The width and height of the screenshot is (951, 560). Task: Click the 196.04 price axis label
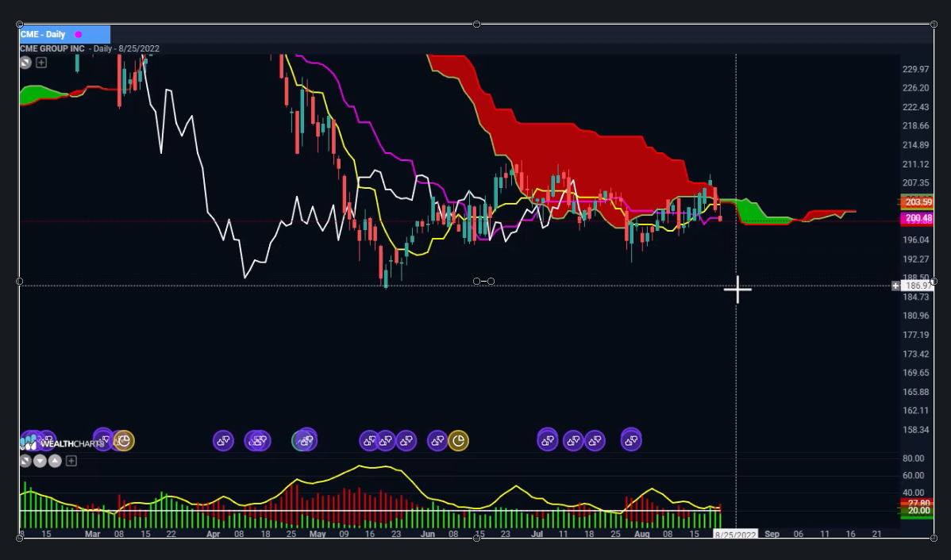[916, 240]
